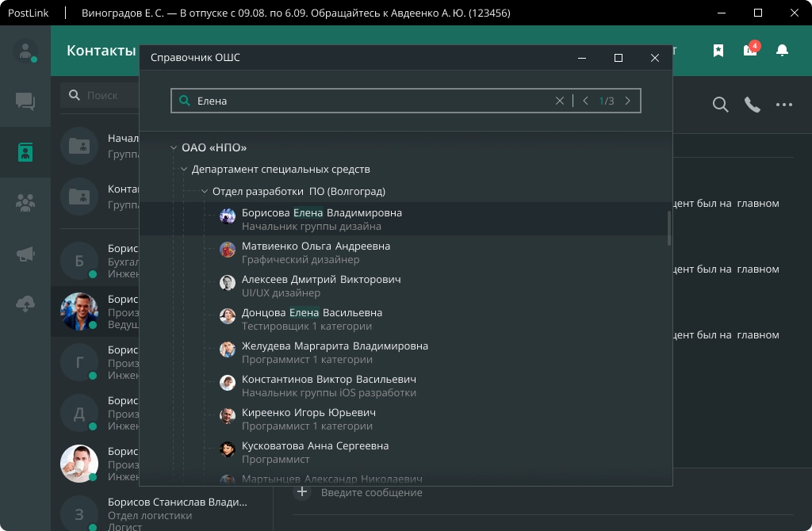Start a call with the phone icon
Image resolution: width=812 pixels, height=531 pixels.
click(x=752, y=105)
